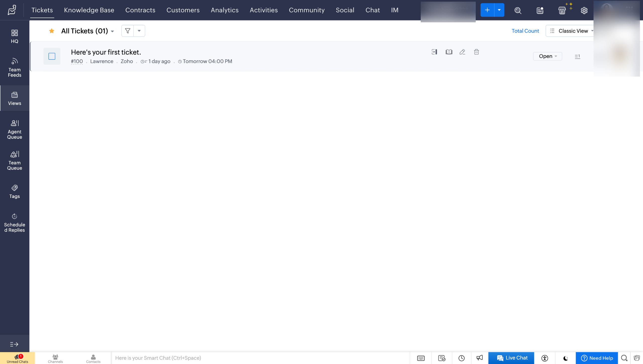643x364 pixels.
Task: Open the setup gear icon
Action: [584, 11]
